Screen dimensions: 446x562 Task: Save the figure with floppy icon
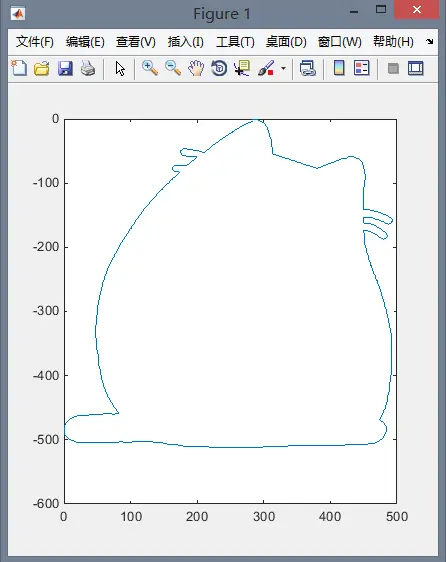[x=65, y=68]
